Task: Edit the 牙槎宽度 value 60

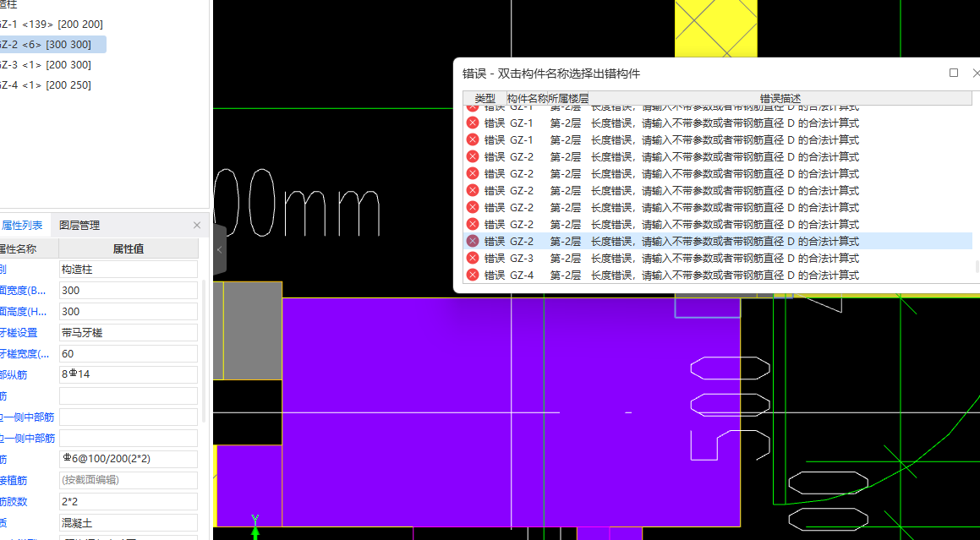Action: point(129,354)
